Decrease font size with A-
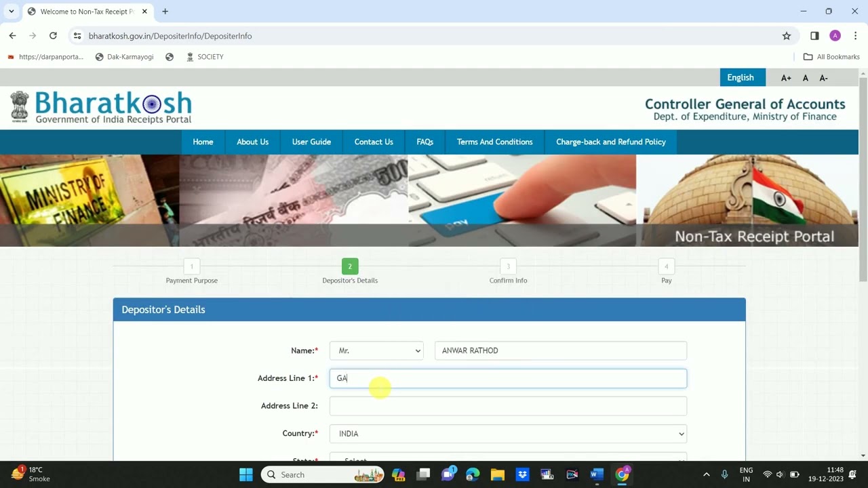This screenshot has width=868, height=488. coord(823,78)
